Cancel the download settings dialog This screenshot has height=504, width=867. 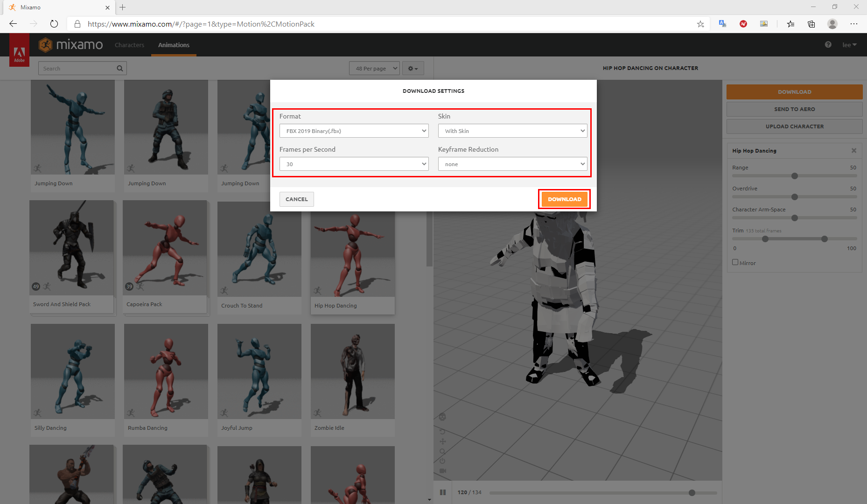point(297,199)
